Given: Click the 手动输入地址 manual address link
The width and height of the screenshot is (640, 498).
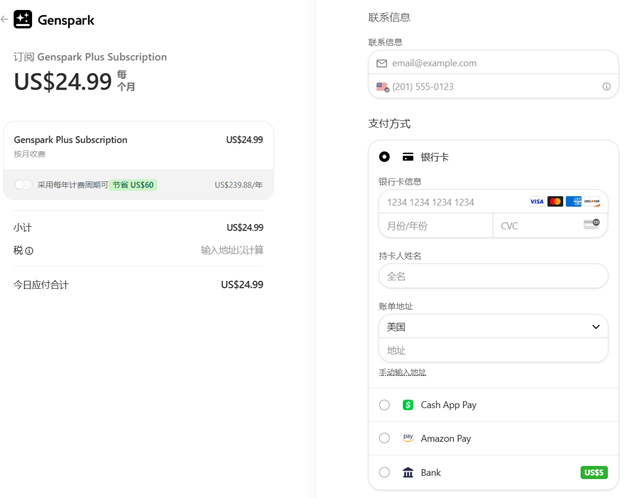Looking at the screenshot, I should pyautogui.click(x=402, y=372).
